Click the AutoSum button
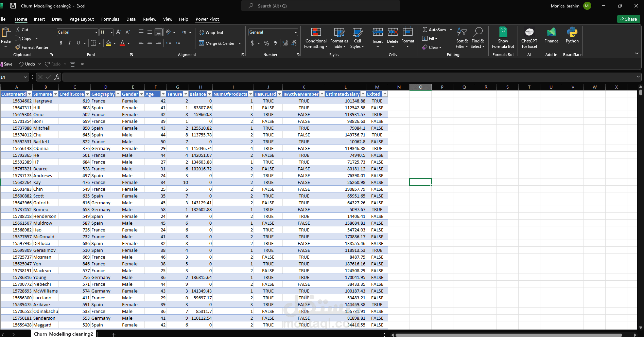Screen dimensions: 644x337 434,30
